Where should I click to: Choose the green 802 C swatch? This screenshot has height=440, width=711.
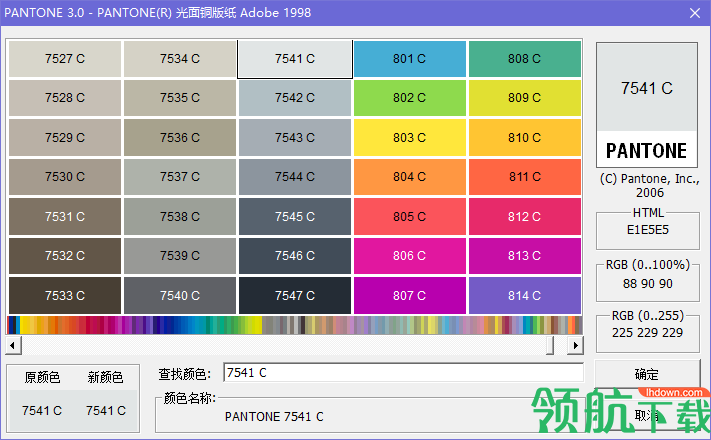coord(410,98)
